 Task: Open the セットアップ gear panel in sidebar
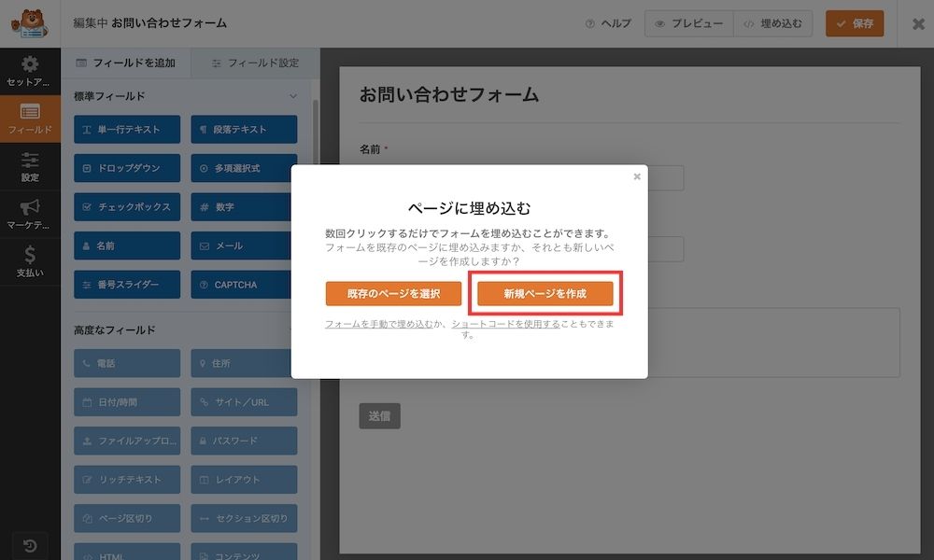coord(30,72)
